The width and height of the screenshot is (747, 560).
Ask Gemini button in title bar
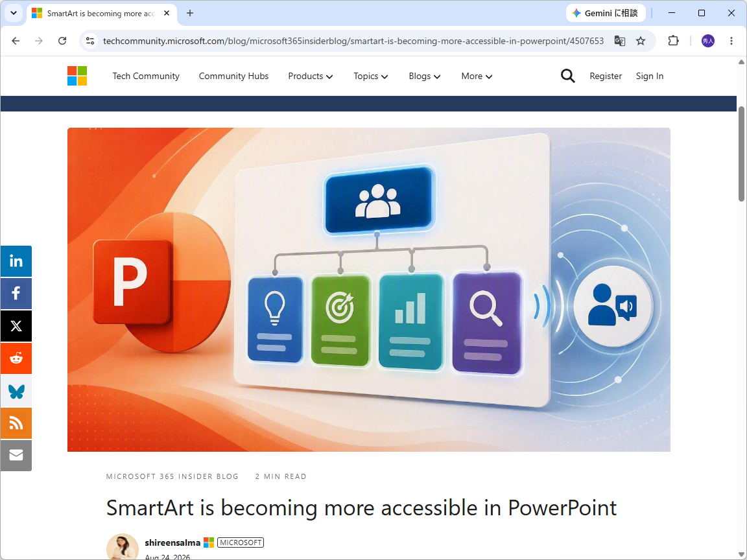[x=606, y=13]
